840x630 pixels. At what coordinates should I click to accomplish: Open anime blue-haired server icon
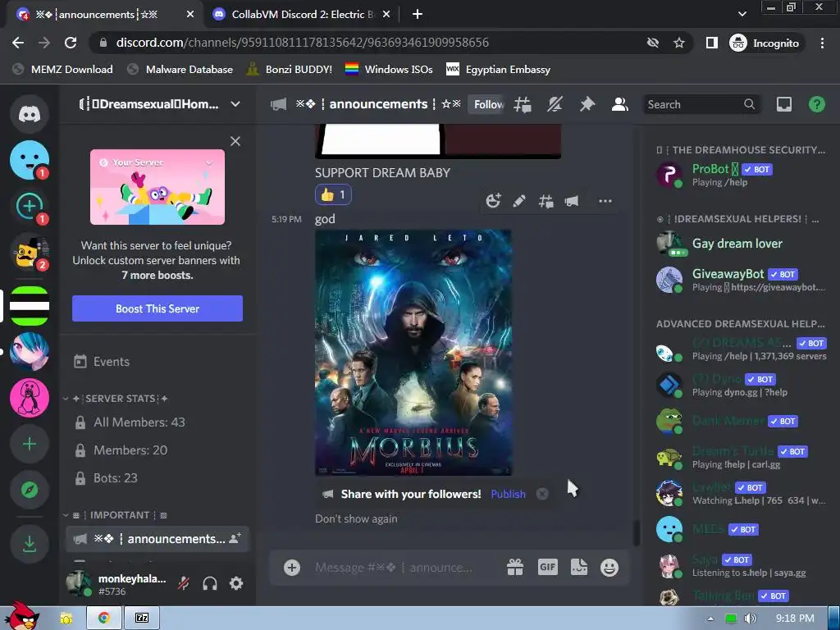(x=30, y=352)
